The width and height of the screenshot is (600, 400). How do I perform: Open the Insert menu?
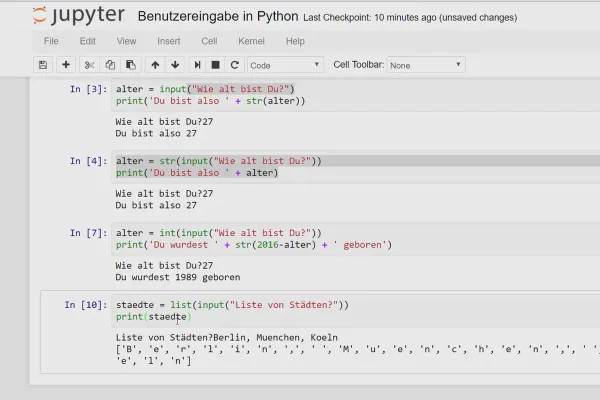click(x=168, y=41)
